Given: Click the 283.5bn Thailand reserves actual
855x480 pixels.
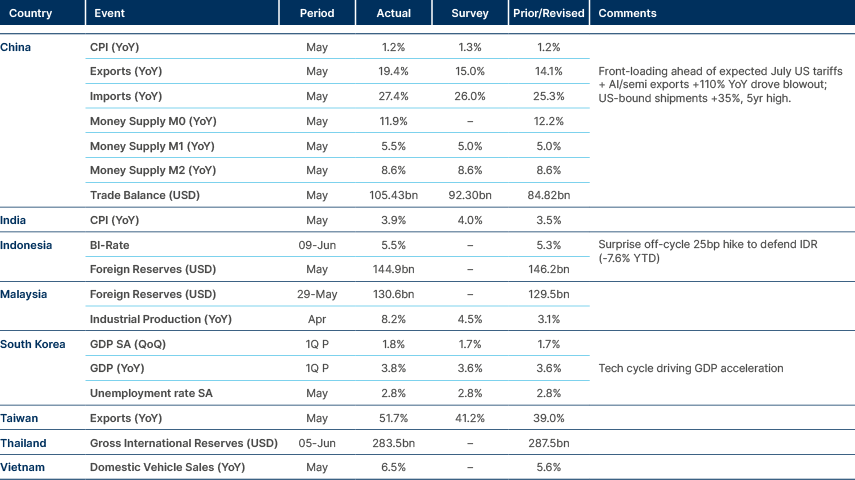Looking at the screenshot, I should point(393,443).
